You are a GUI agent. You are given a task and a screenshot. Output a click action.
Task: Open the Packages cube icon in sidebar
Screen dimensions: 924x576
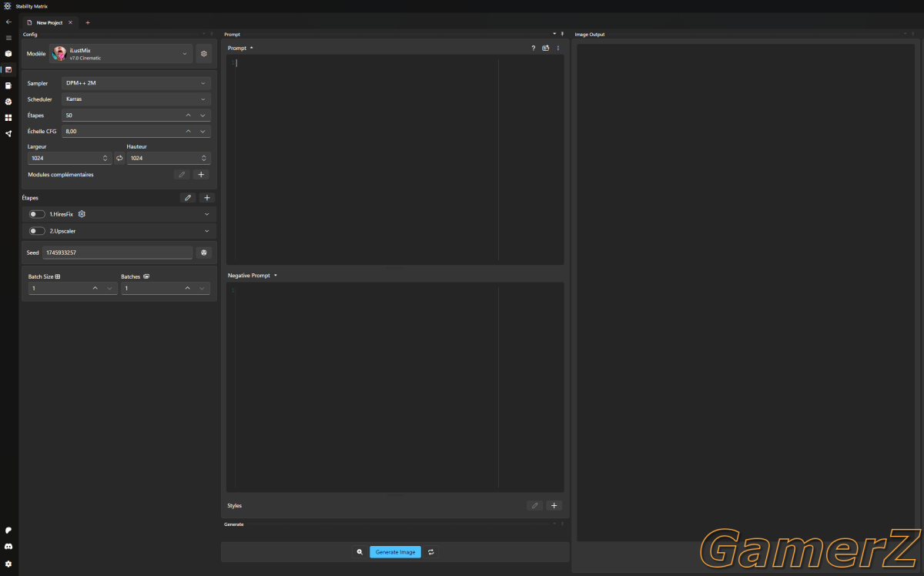[8, 54]
